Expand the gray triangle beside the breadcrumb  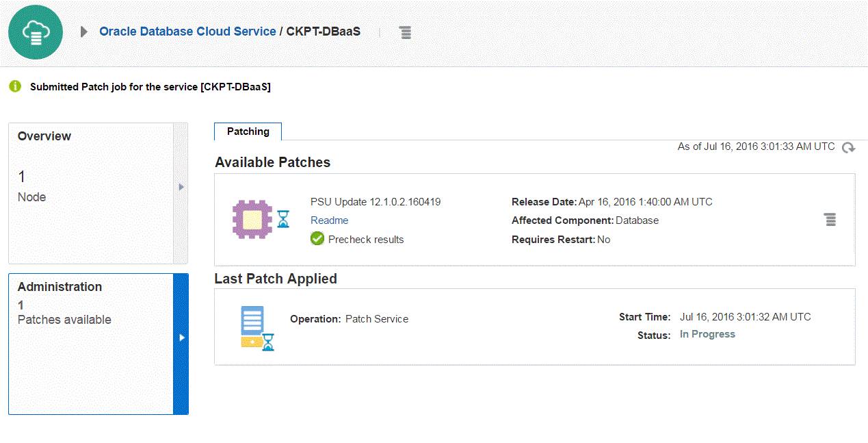point(84,31)
